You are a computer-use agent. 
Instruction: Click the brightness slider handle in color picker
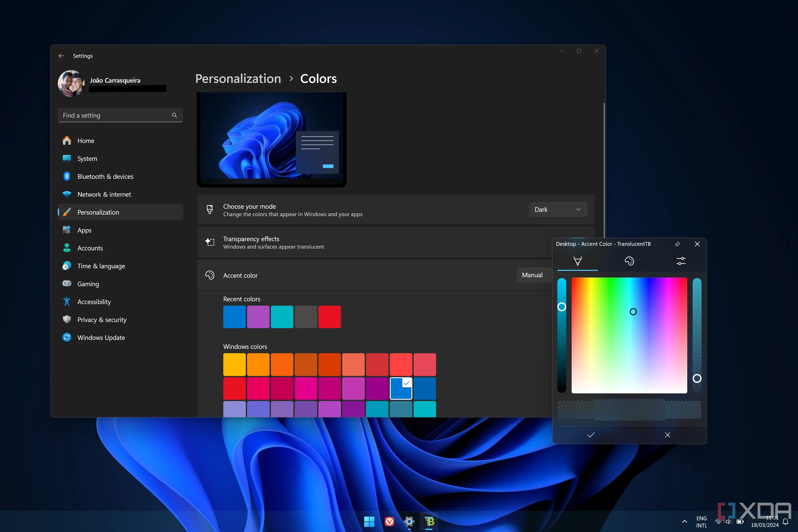point(562,307)
